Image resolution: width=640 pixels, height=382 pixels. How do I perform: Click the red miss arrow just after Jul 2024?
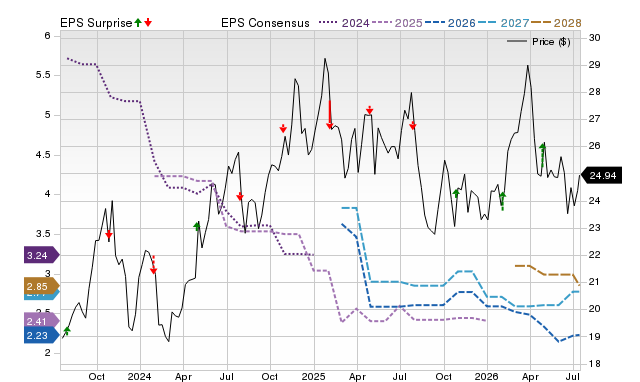click(x=240, y=197)
